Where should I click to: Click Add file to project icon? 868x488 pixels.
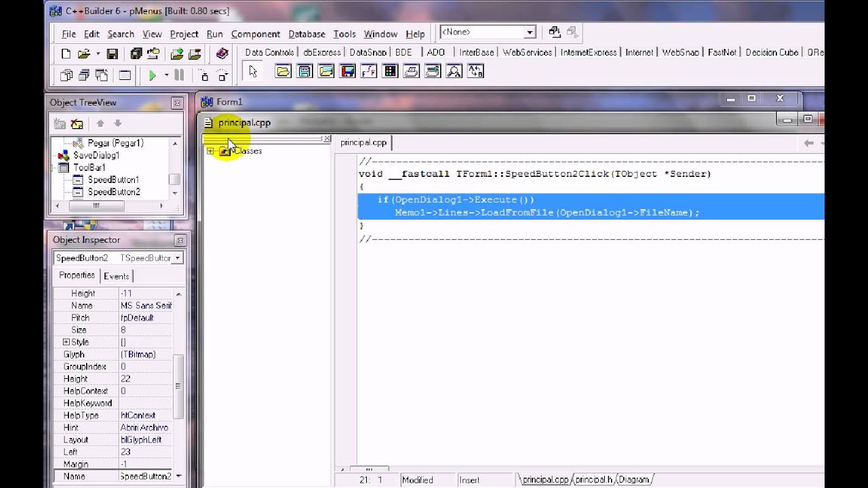coord(177,54)
